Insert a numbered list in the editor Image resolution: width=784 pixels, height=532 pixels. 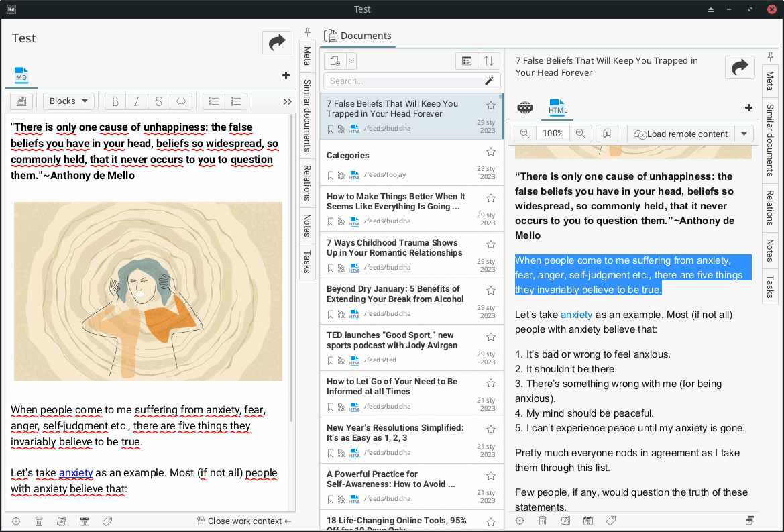pyautogui.click(x=235, y=101)
